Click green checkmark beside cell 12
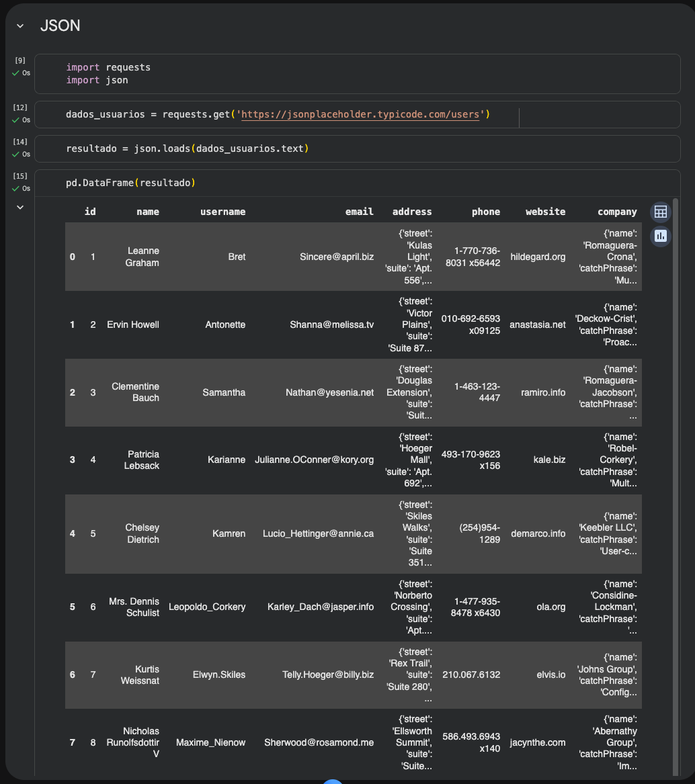Screen dimensions: 695x784 (x=15, y=120)
